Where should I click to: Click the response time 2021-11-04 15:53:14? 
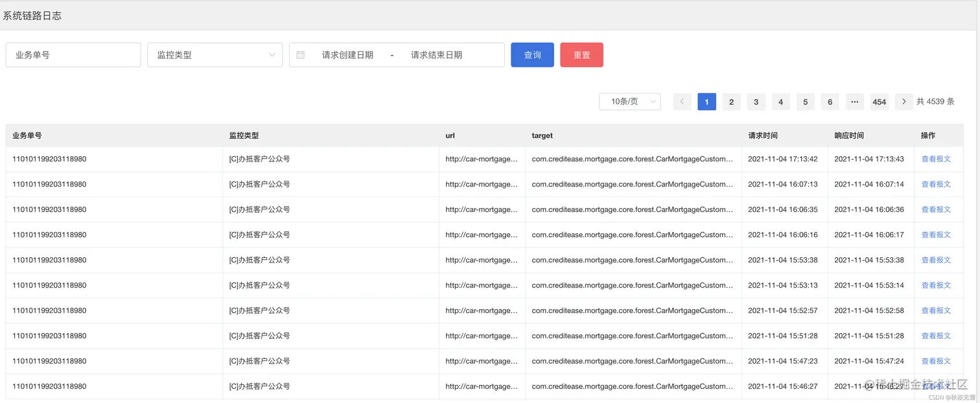point(869,285)
